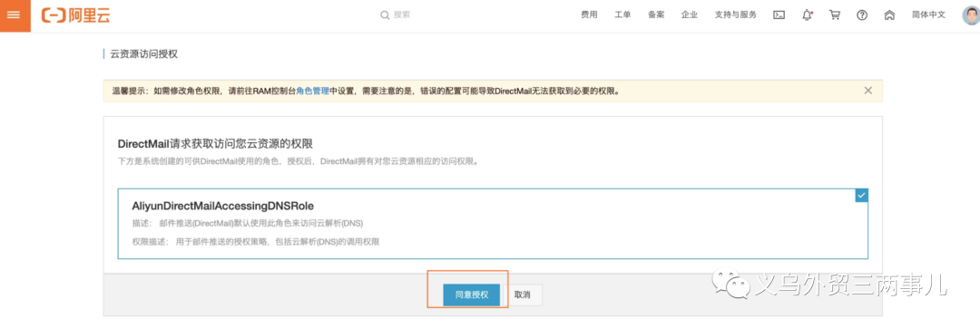Open the shopping cart
This screenshot has width=980, height=328.
pos(835,15)
